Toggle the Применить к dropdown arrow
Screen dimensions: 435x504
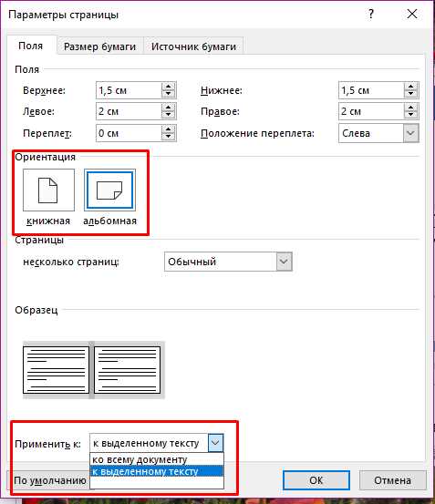point(215,443)
